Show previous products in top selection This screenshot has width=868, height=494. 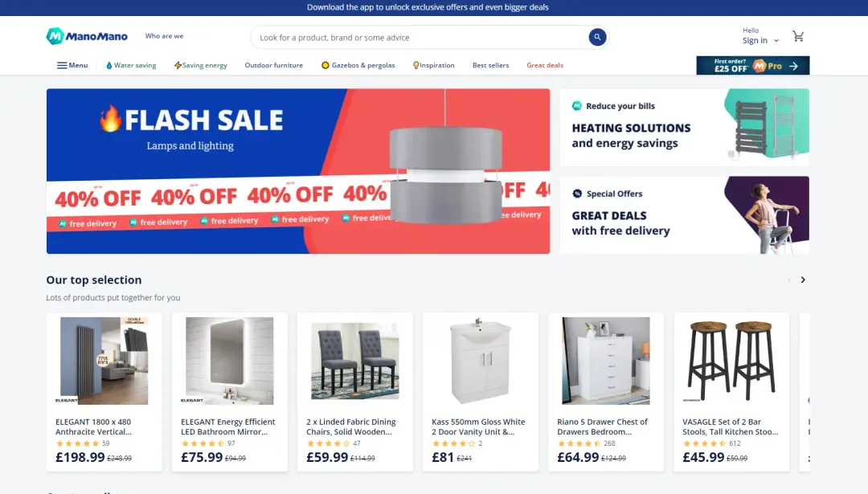(x=789, y=280)
